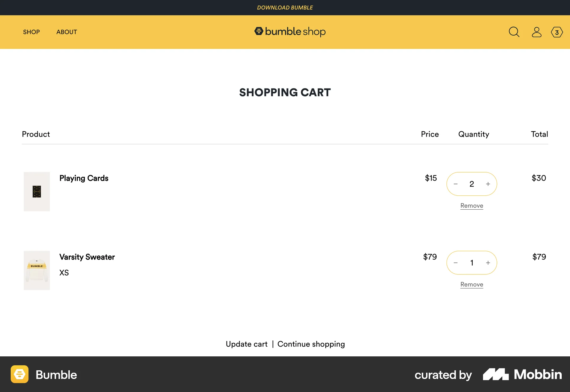This screenshot has width=570, height=392.
Task: Click the Mobbin logo in the footer
Action: [521, 375]
